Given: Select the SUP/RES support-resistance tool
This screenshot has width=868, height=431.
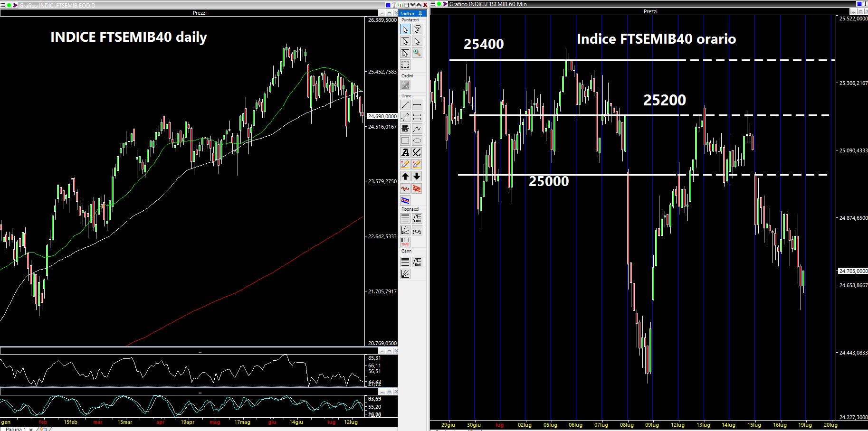Looking at the screenshot, I should 405,129.
